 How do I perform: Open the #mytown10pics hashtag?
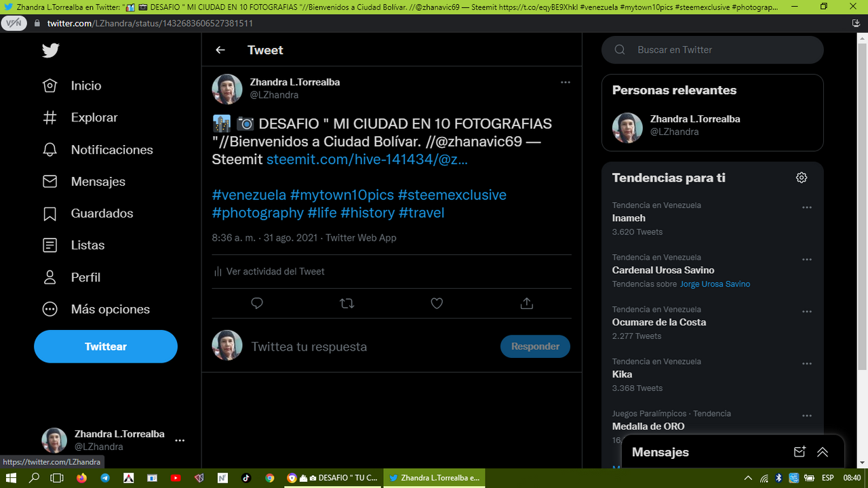tap(342, 195)
